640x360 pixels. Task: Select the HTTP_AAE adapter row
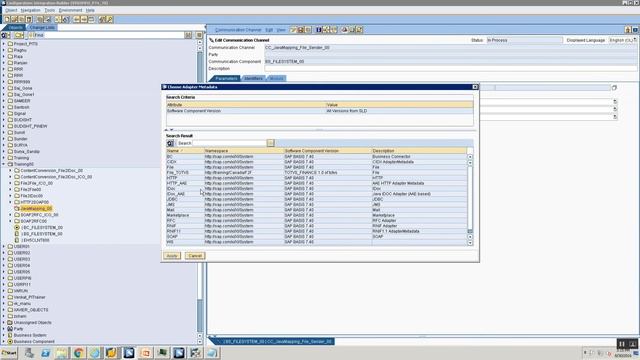point(316,183)
